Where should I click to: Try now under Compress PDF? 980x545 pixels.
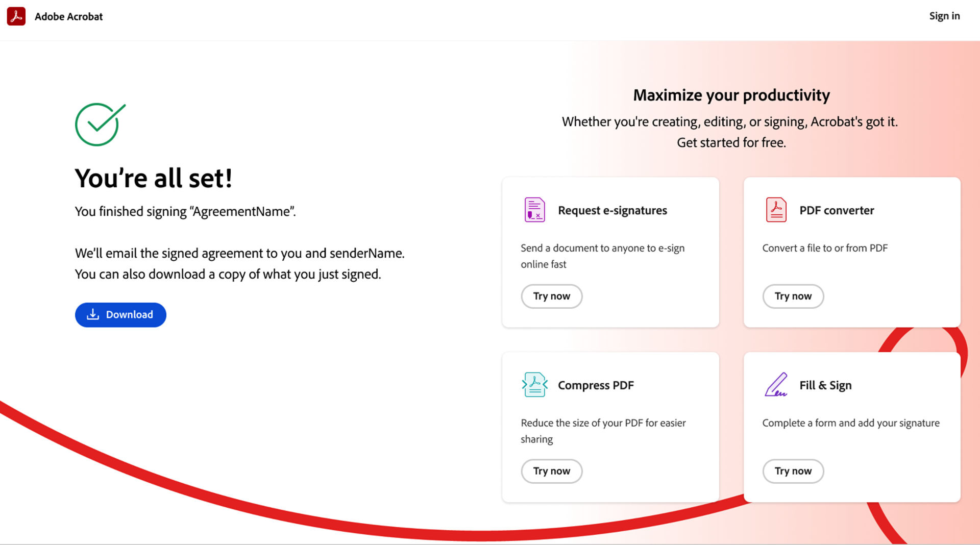tap(551, 471)
